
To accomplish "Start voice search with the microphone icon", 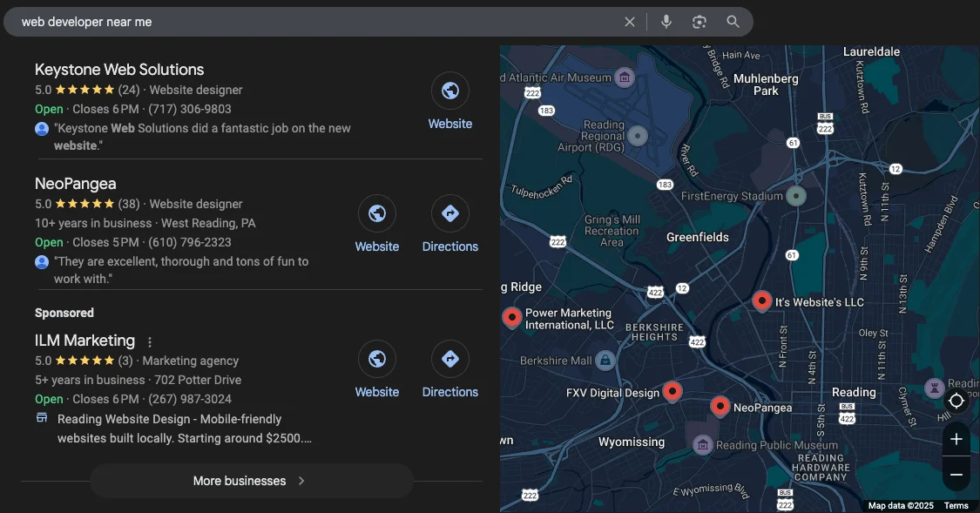I will [x=666, y=21].
